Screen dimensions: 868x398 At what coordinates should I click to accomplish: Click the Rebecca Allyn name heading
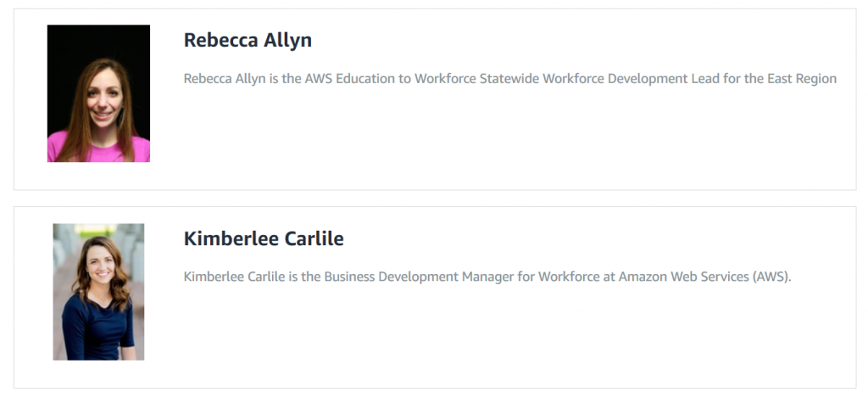(x=248, y=41)
